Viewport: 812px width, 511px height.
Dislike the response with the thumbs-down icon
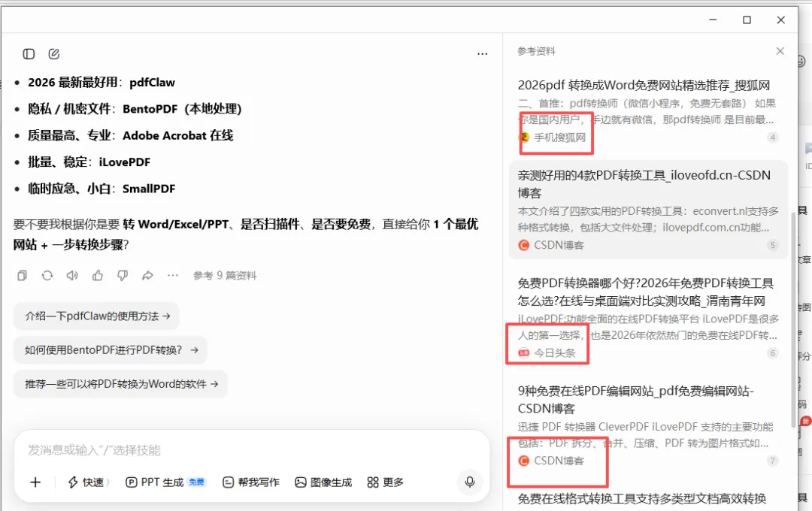[x=123, y=276]
